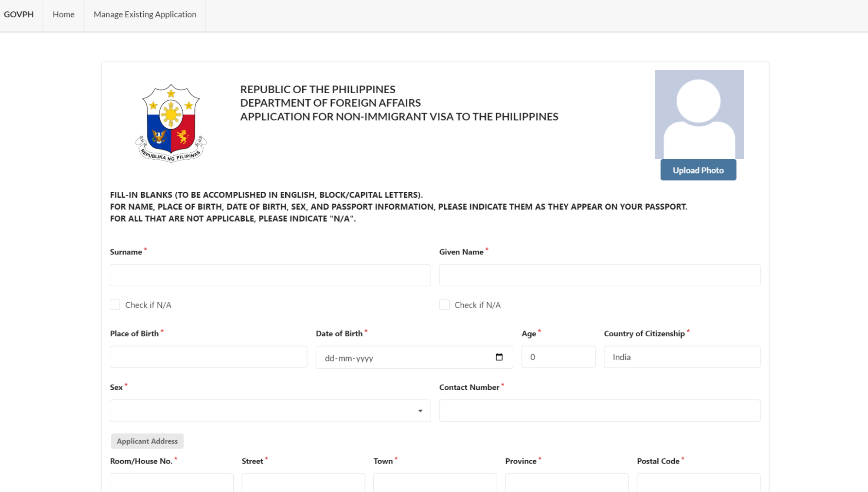Click the Age input field
The image size is (868, 492).
coord(558,357)
